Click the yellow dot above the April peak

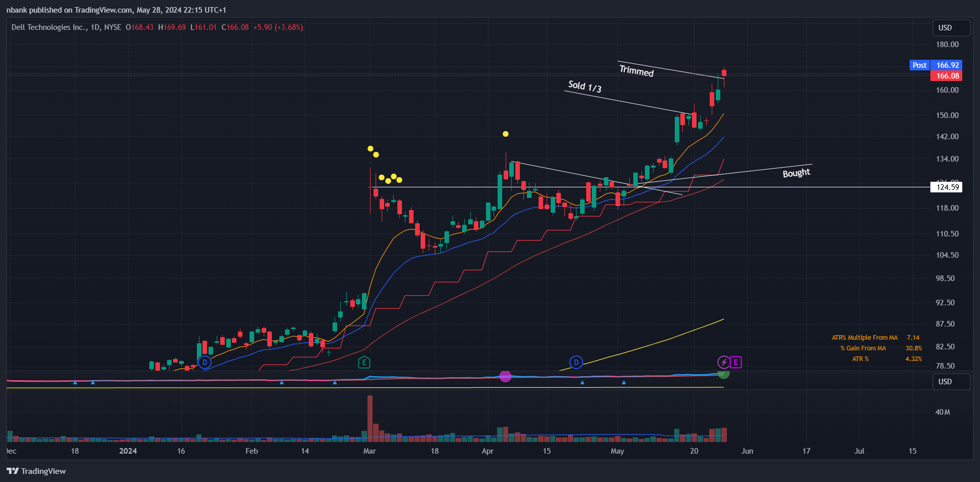(505, 134)
